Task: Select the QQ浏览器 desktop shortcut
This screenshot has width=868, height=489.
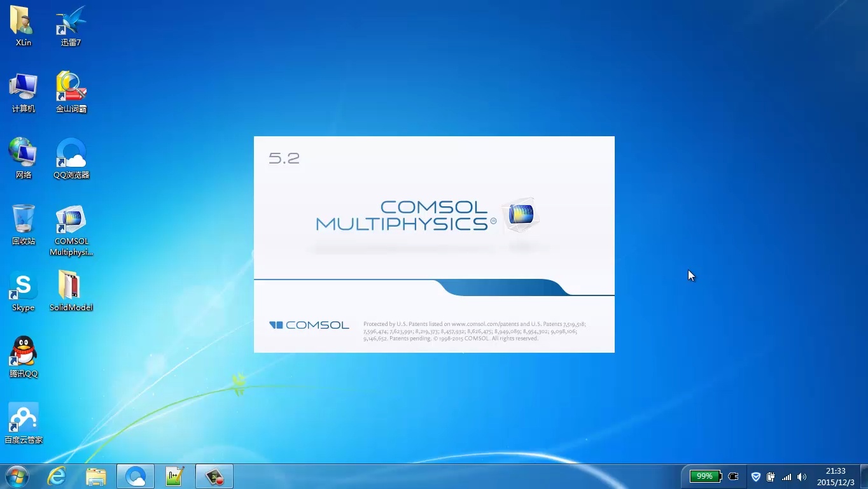Action: pyautogui.click(x=71, y=154)
